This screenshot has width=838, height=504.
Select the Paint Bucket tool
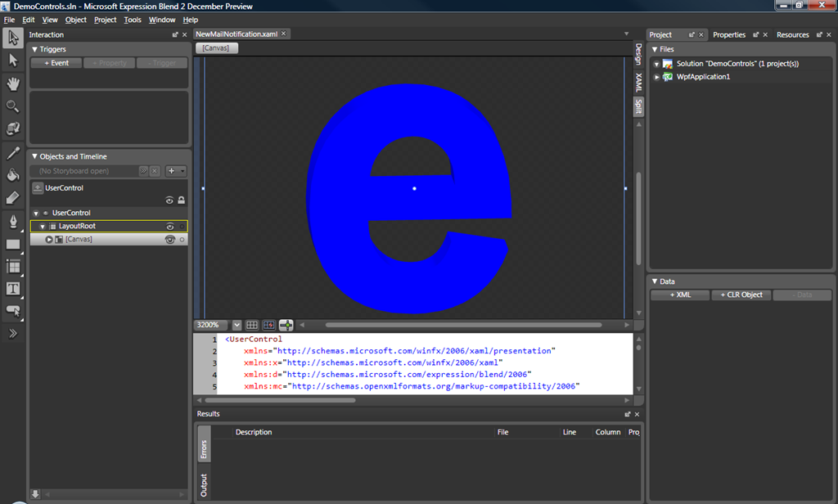pyautogui.click(x=13, y=175)
